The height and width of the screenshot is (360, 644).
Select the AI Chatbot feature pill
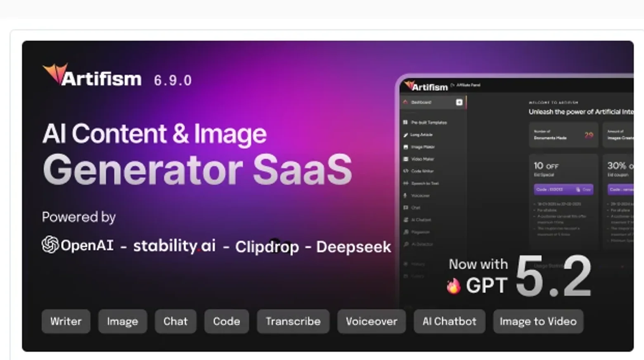(450, 321)
